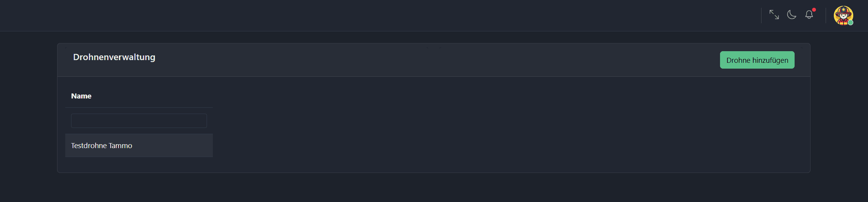
Task: Open notifications via the bell icon
Action: tap(809, 15)
